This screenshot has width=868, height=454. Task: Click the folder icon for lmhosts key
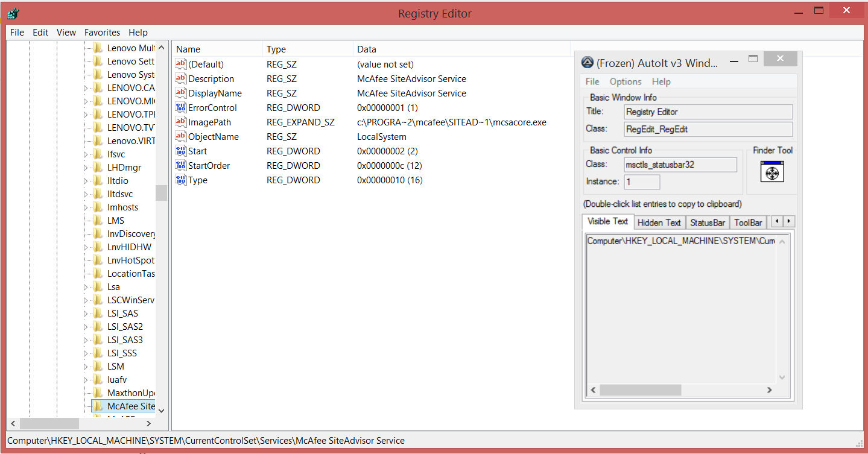pos(98,207)
